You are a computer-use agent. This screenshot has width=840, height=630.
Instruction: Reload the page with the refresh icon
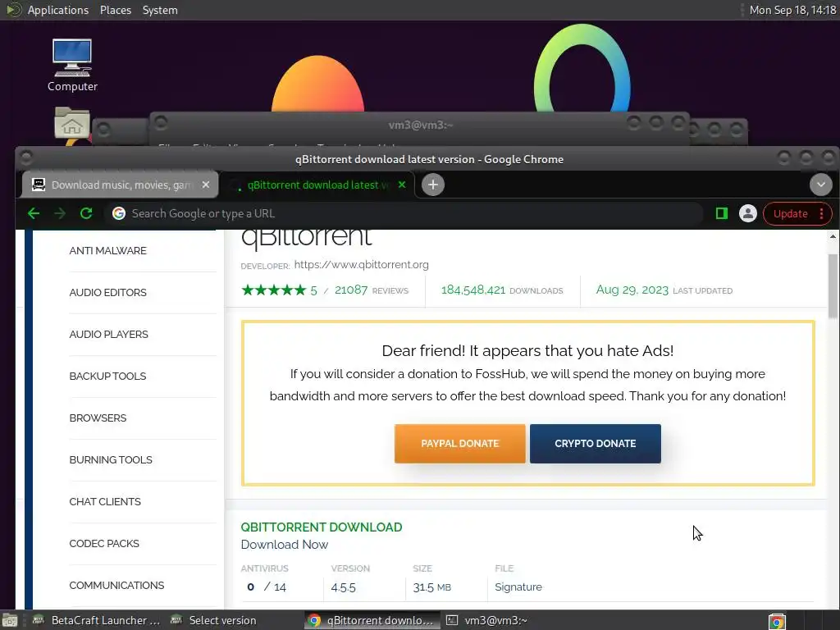point(86,214)
